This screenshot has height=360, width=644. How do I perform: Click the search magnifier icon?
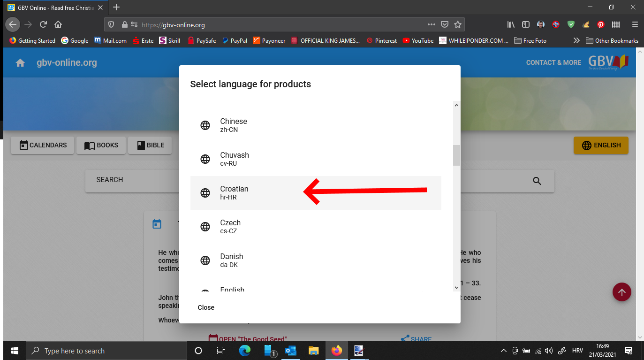coord(537,181)
